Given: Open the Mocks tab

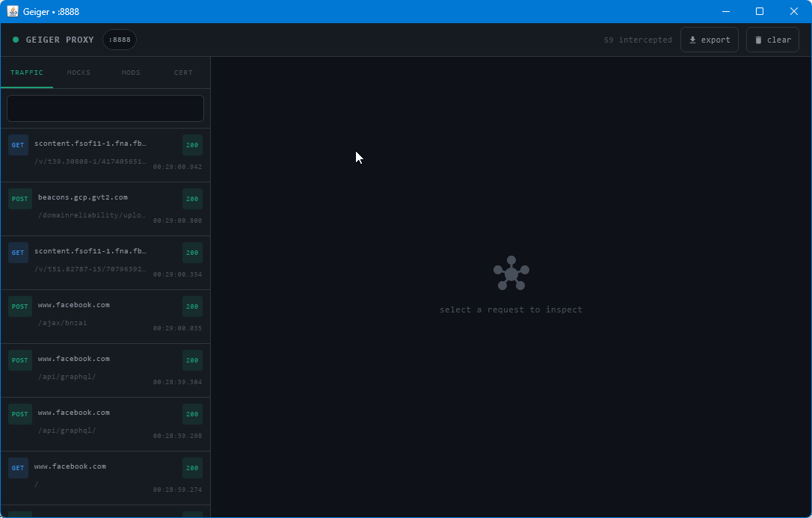Looking at the screenshot, I should coord(79,73).
